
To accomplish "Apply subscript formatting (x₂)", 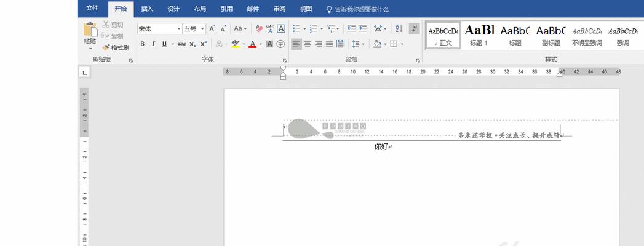I will [193, 44].
